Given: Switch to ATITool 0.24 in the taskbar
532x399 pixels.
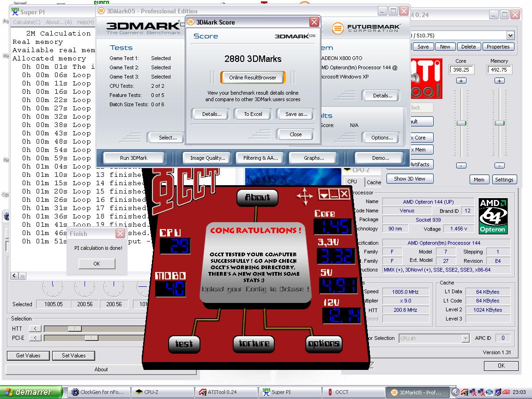Looking at the screenshot, I should click(x=226, y=392).
